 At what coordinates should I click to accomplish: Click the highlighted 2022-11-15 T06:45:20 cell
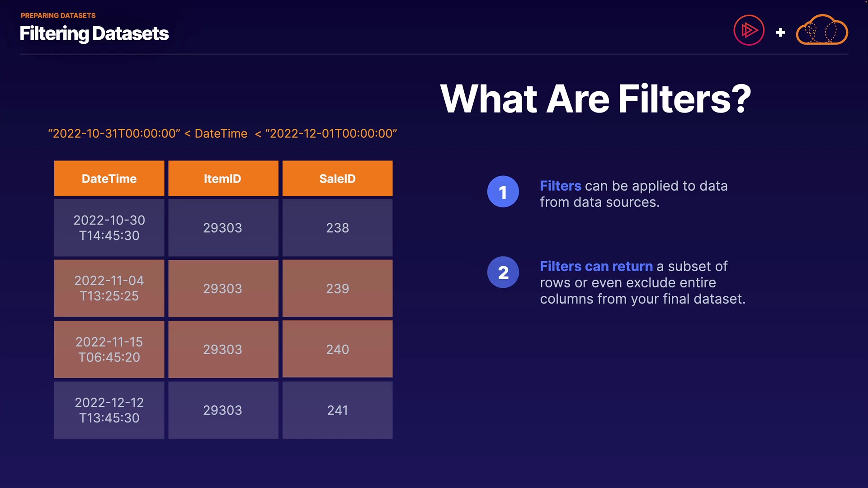(x=109, y=349)
